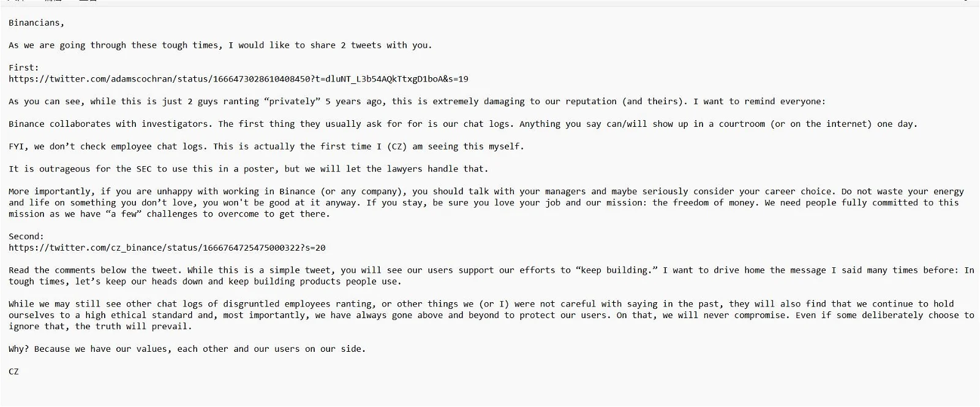Click the "CZ" signature at the bottom
980x407 pixels.
click(x=13, y=371)
